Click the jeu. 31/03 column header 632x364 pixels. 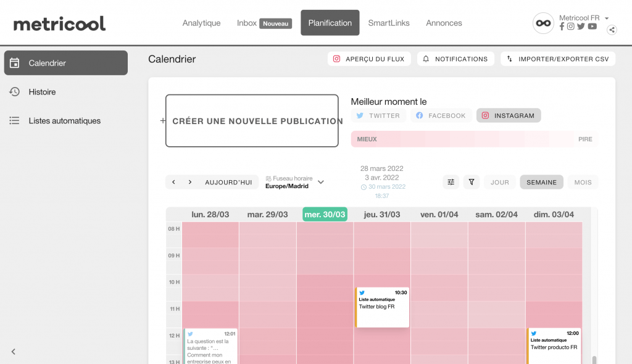382,215
